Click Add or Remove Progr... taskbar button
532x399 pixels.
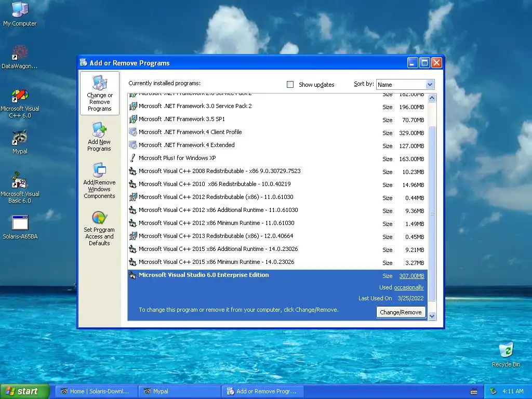263,392
